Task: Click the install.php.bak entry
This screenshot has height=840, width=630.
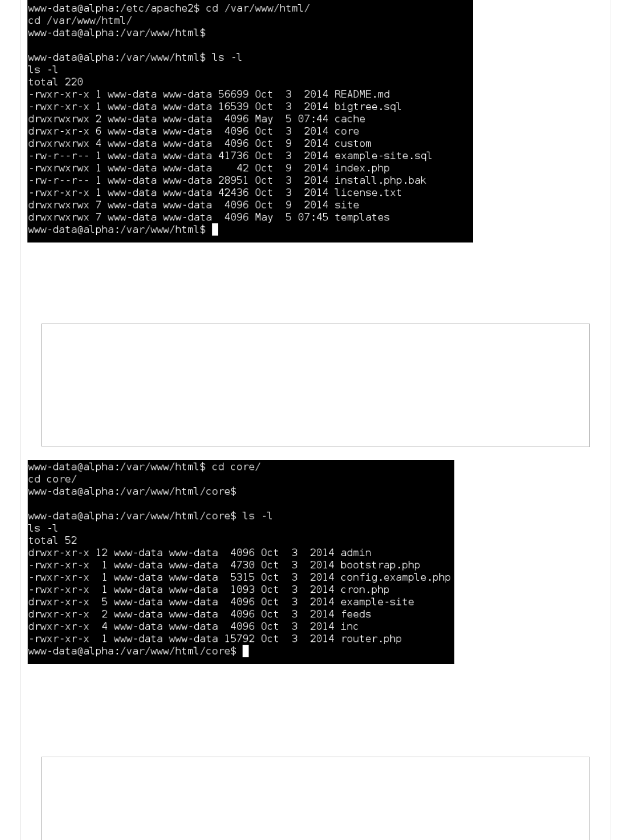Action: click(x=380, y=180)
